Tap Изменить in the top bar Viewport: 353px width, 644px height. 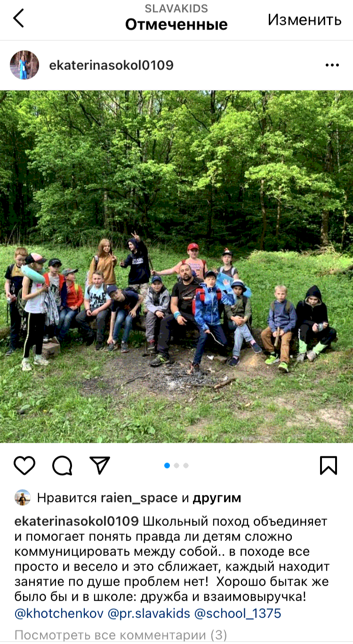click(x=305, y=19)
